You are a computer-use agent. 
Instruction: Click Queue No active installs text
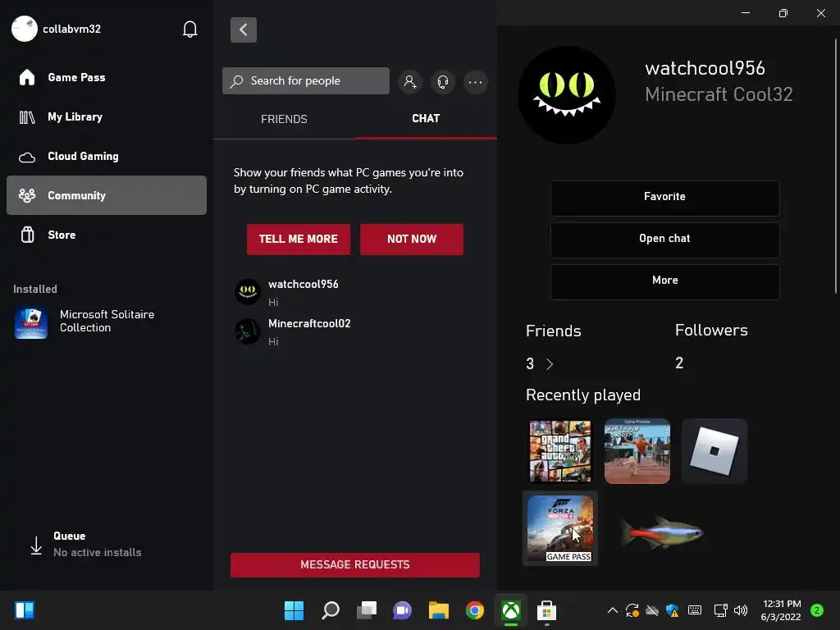(x=98, y=545)
